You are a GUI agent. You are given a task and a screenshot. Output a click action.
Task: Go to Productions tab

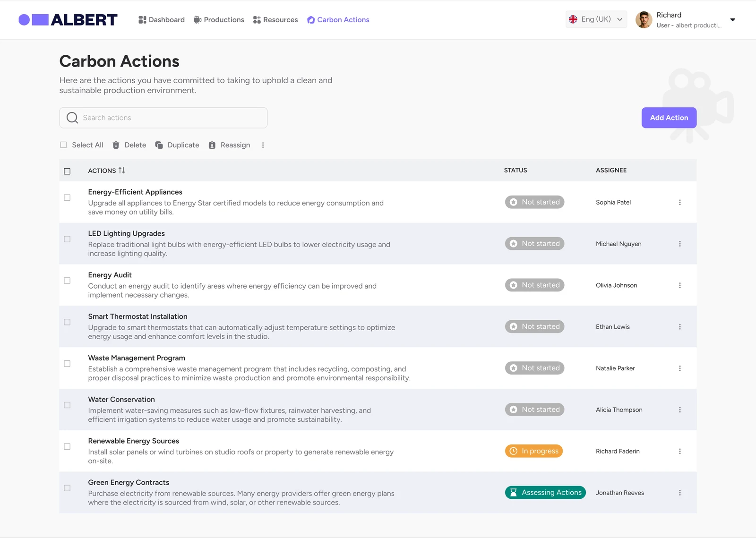coord(219,20)
